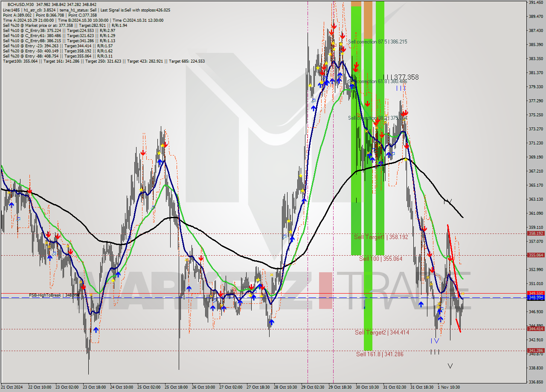
Task: Click the 379.330 price on the scale
Action: (x=536, y=87)
